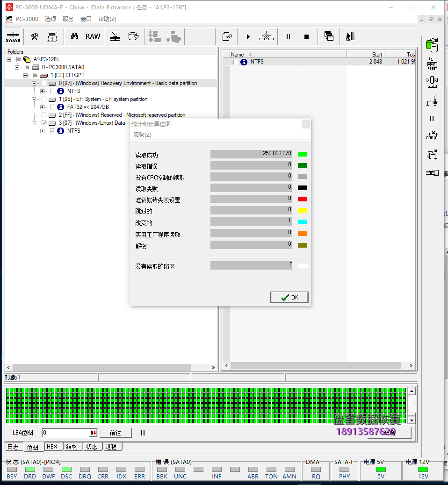Select the green disk copy icon on the right panel
This screenshot has width=448, height=485.
tap(431, 44)
